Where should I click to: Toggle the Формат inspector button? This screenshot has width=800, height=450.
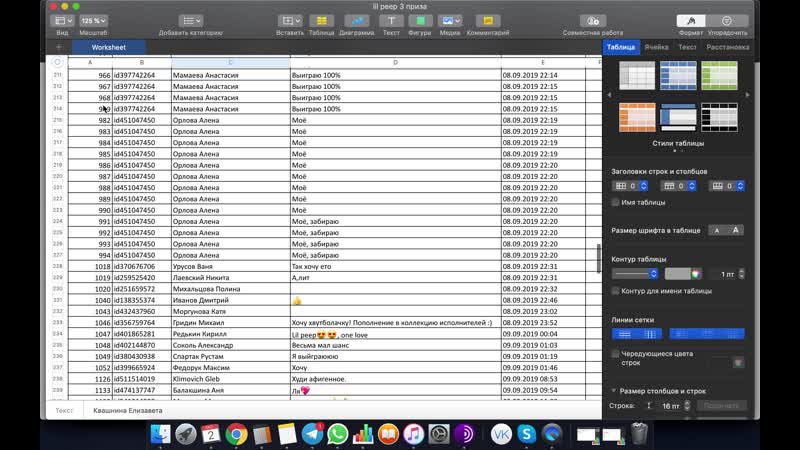pos(691,21)
